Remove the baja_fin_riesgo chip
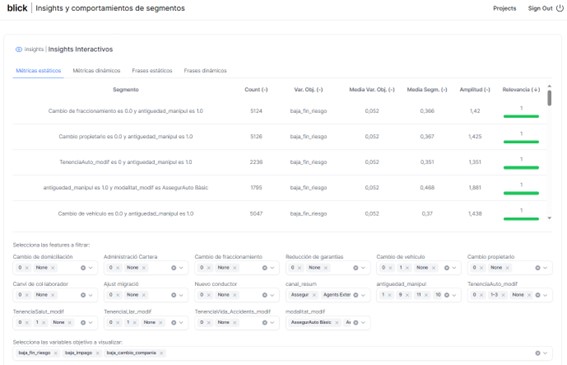Viewport: 567px width, 365px height. click(56, 353)
